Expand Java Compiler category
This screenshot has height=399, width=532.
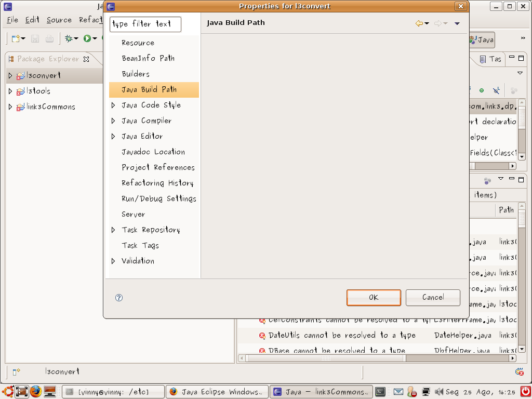click(x=113, y=121)
